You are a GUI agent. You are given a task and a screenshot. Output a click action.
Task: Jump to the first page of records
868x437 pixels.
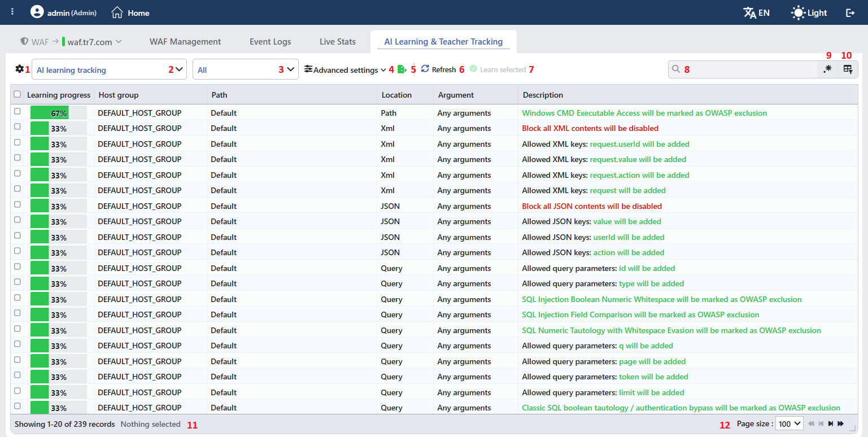tap(812, 423)
